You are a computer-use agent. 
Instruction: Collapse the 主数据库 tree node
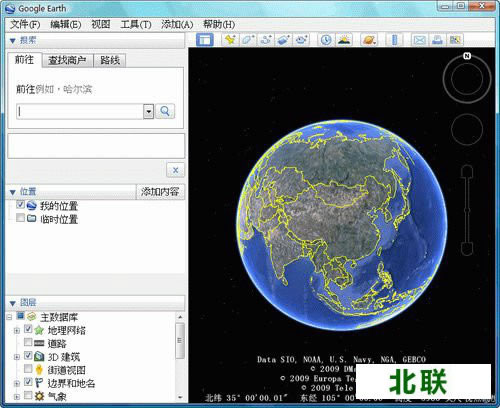click(x=9, y=317)
